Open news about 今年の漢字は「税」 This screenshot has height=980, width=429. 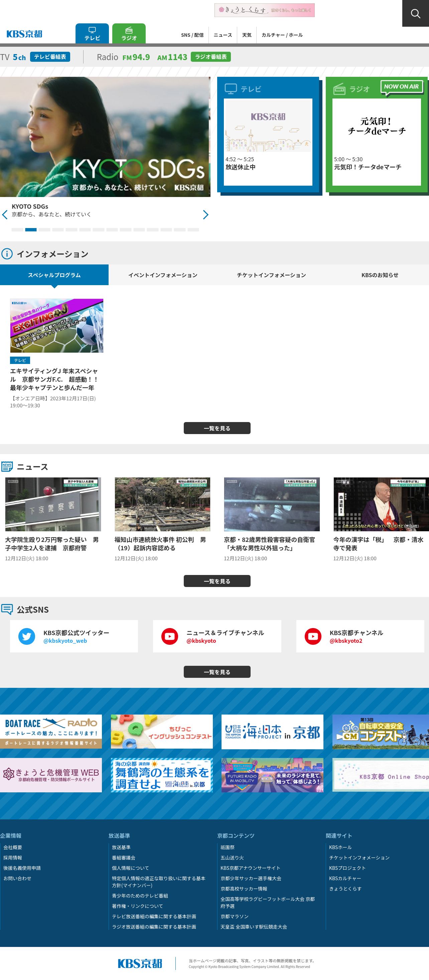(x=381, y=519)
